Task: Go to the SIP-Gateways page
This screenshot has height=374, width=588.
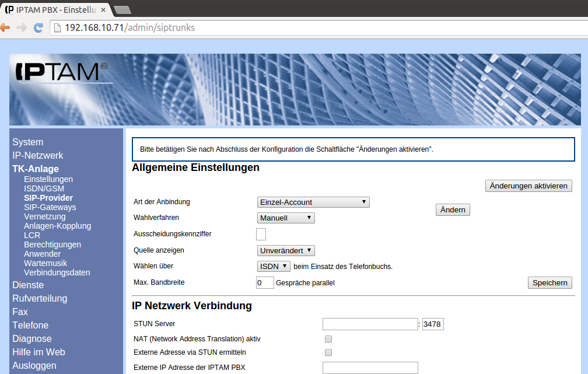Action: pyautogui.click(x=50, y=207)
